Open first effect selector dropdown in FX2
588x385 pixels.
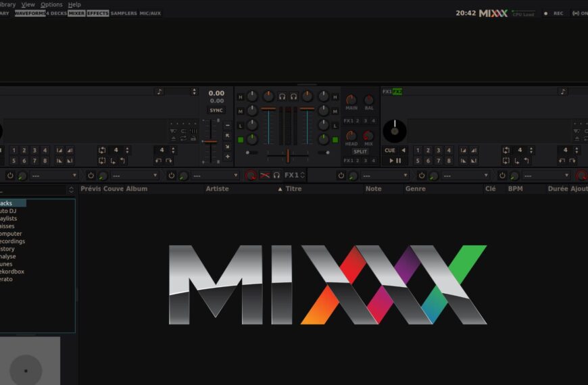click(x=385, y=176)
